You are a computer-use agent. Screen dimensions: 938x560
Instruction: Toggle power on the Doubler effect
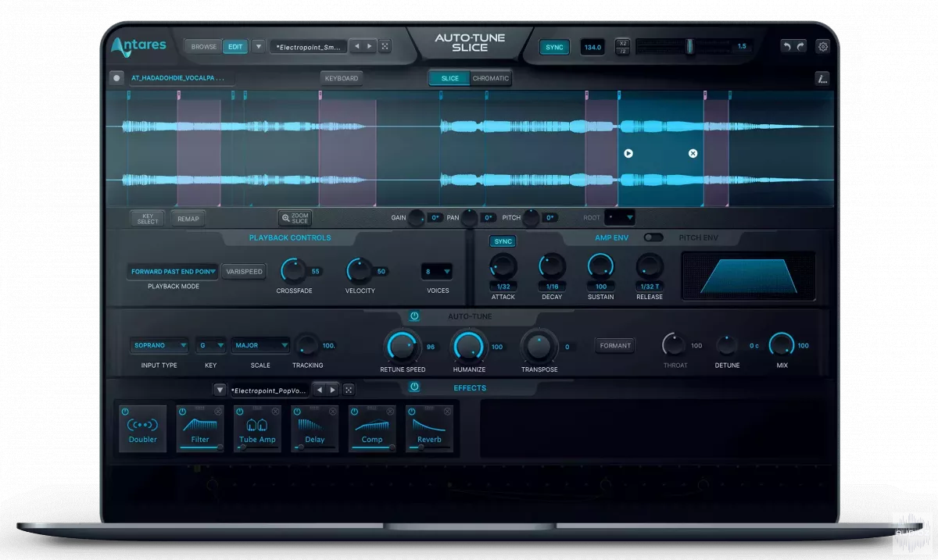(x=125, y=412)
